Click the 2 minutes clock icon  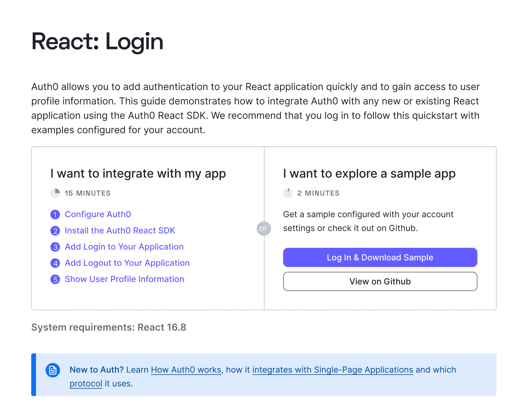point(288,193)
